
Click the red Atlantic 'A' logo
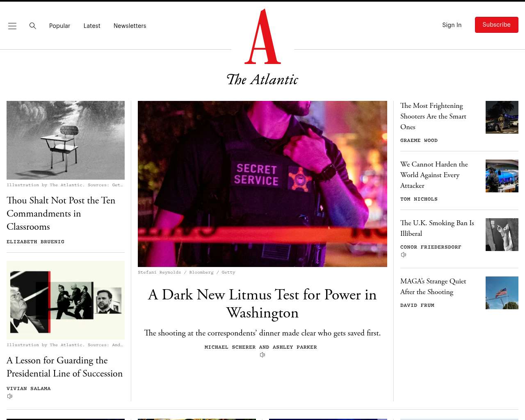coord(263,37)
